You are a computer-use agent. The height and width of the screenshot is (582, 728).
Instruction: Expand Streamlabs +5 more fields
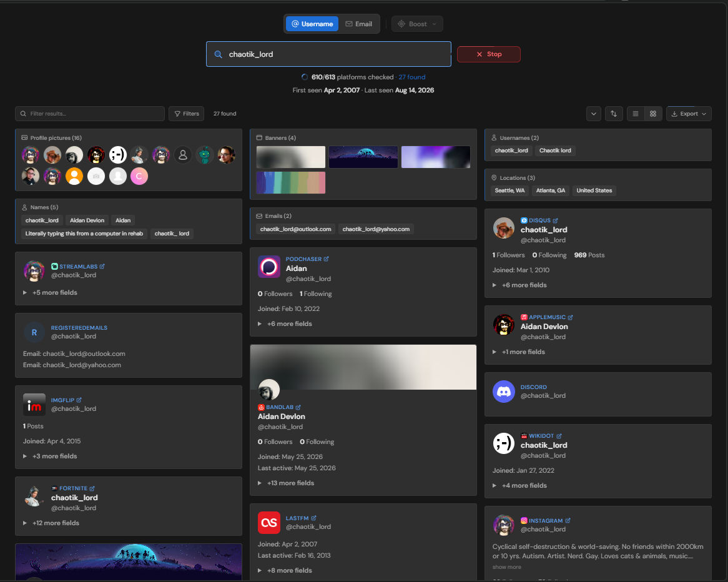pos(50,293)
